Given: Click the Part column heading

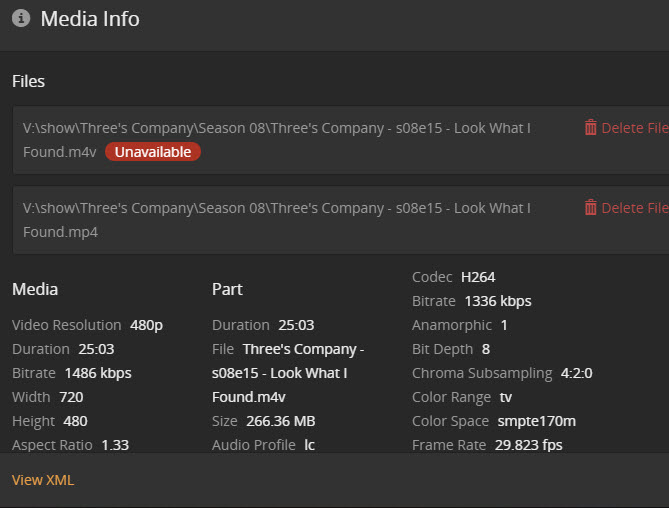Looking at the screenshot, I should (x=227, y=289).
